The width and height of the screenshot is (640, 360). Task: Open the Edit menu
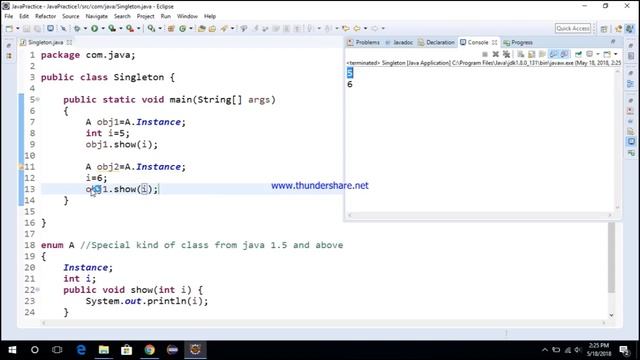(x=24, y=16)
